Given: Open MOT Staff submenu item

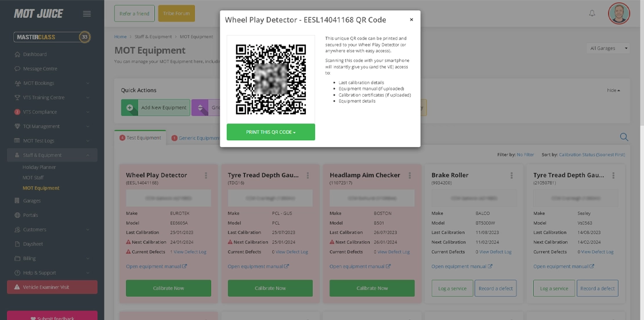Looking at the screenshot, I should 33,177.
